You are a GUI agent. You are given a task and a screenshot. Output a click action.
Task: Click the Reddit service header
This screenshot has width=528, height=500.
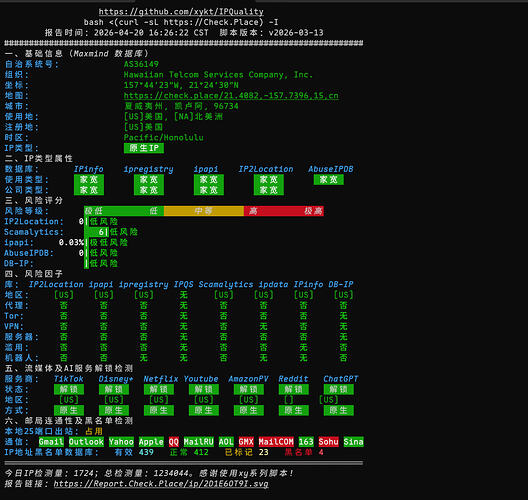(x=293, y=378)
